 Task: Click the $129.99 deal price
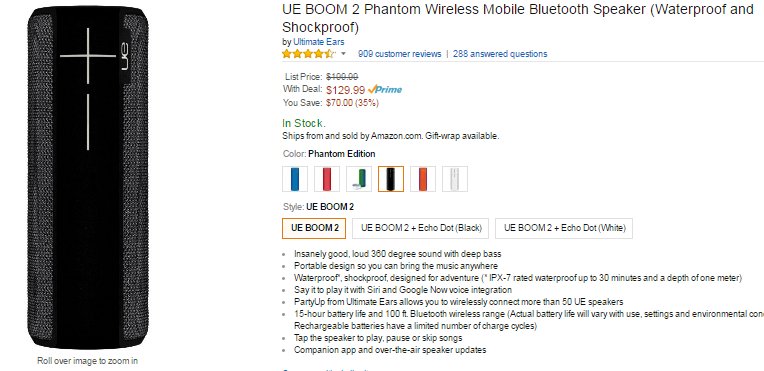pos(345,90)
